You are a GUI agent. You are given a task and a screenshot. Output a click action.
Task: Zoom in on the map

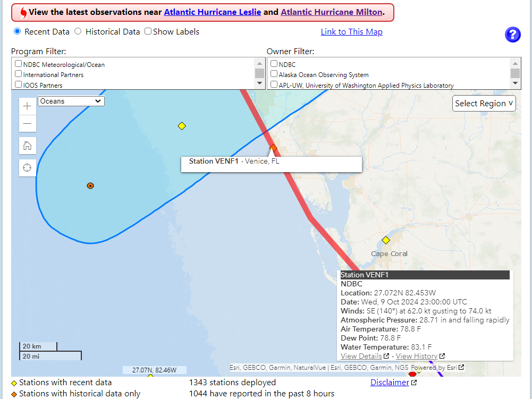point(27,106)
